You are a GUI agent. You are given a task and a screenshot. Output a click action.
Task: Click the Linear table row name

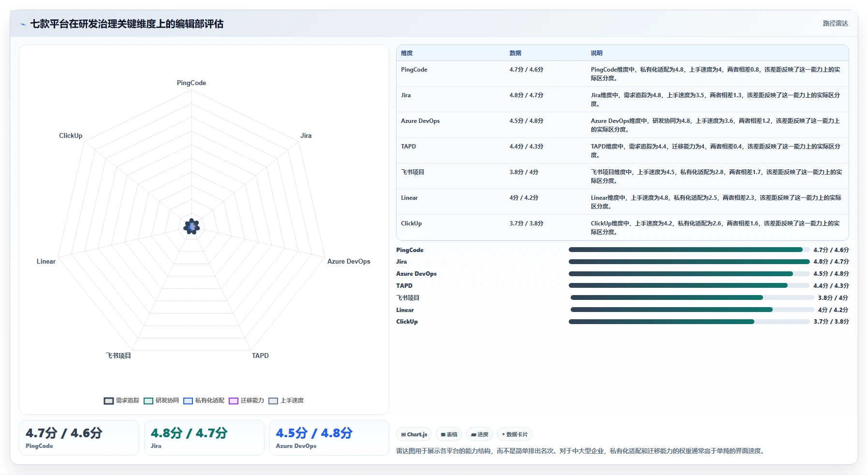[409, 198]
